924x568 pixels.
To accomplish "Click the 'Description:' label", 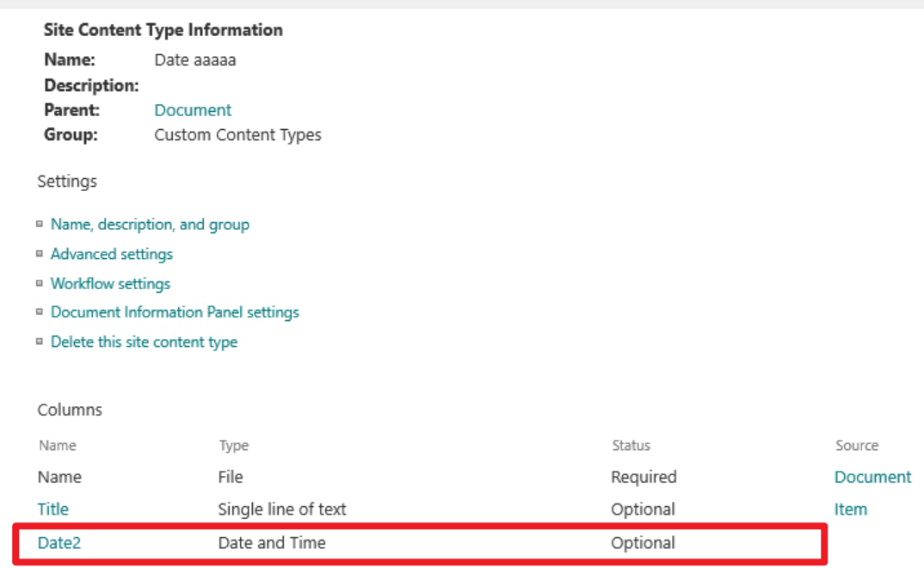I will 91,85.
